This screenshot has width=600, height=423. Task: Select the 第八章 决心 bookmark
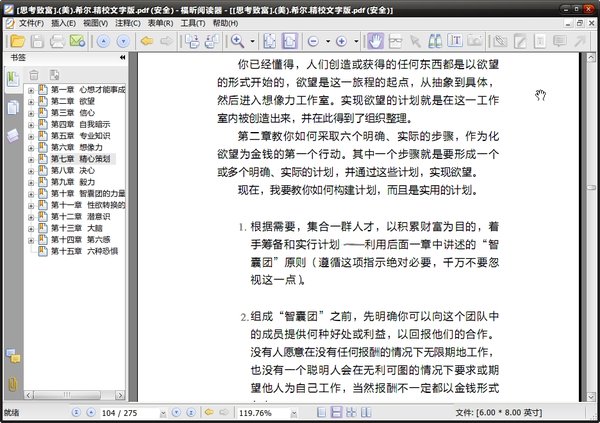tap(73, 170)
